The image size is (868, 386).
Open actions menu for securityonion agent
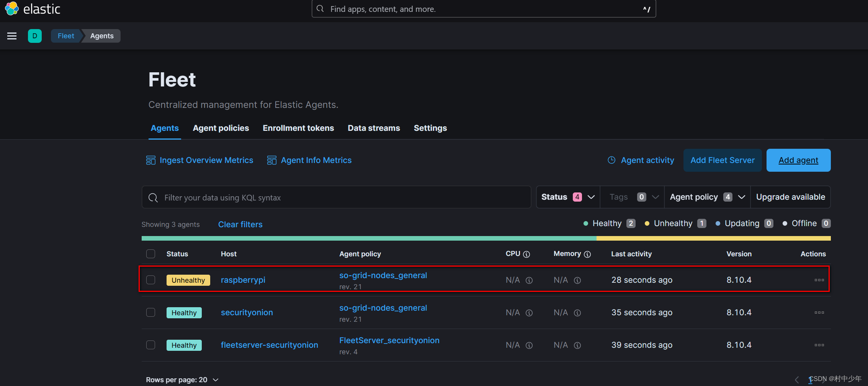[x=819, y=313]
